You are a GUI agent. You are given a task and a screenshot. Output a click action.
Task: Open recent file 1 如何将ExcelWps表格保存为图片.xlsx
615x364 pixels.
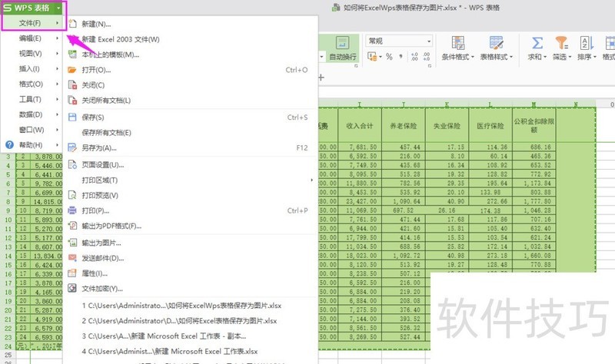coord(190,305)
